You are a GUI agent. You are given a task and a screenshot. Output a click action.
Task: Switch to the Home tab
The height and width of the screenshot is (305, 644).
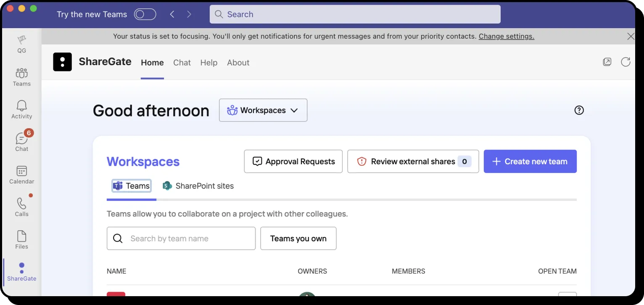[152, 63]
